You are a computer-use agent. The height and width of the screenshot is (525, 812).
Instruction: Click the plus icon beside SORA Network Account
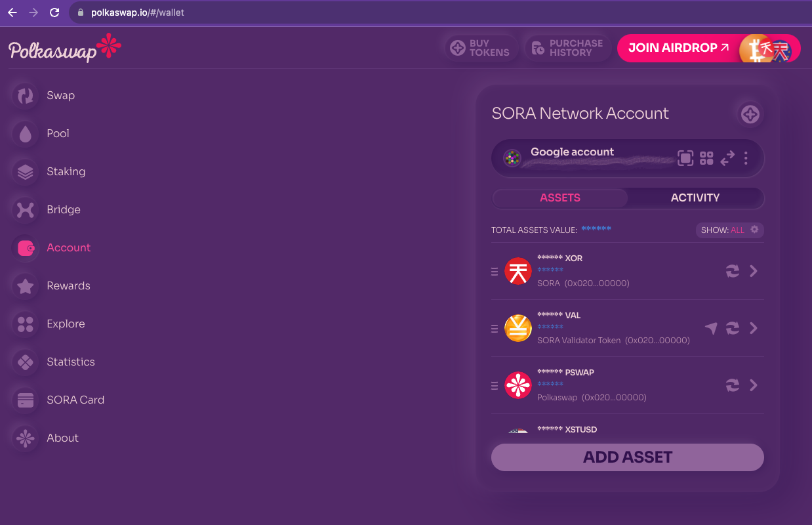(x=750, y=114)
